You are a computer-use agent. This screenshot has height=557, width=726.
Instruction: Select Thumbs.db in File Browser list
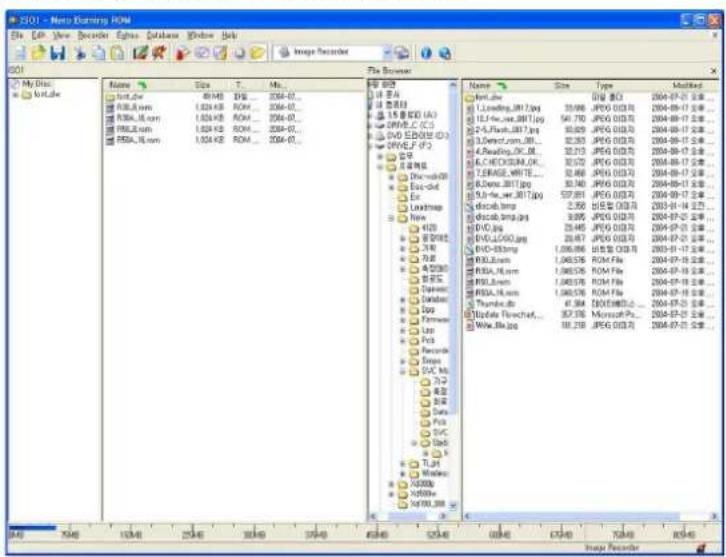point(492,304)
